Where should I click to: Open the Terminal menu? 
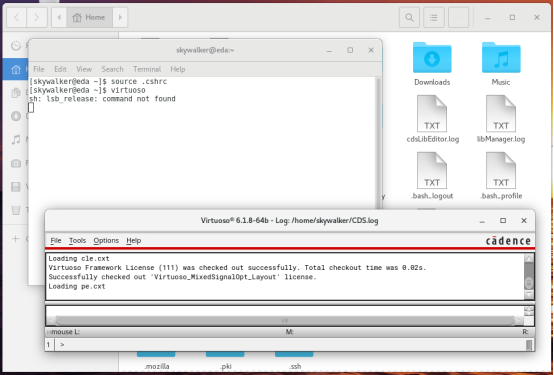pyautogui.click(x=147, y=69)
